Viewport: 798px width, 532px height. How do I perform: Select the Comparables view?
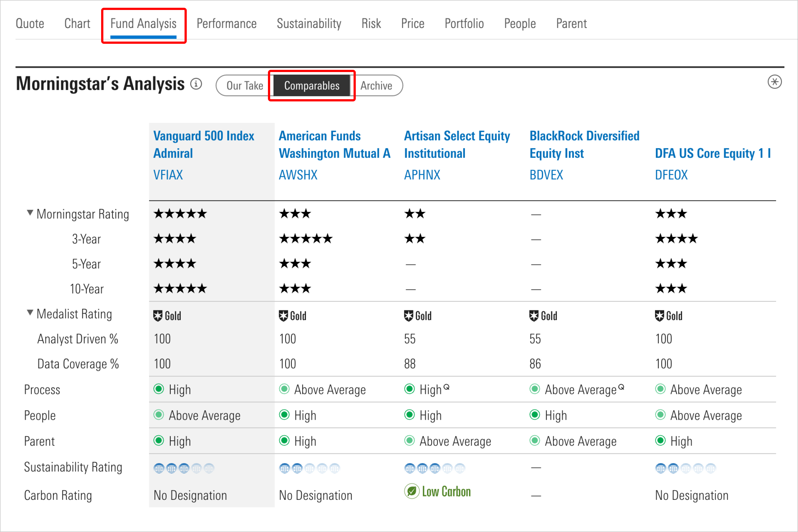coord(311,86)
